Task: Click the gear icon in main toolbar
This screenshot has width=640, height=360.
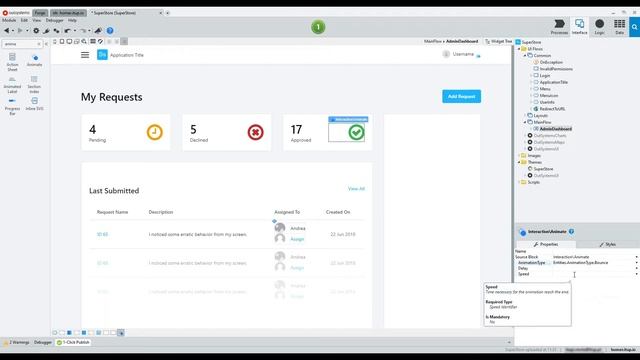Action: tap(36, 31)
